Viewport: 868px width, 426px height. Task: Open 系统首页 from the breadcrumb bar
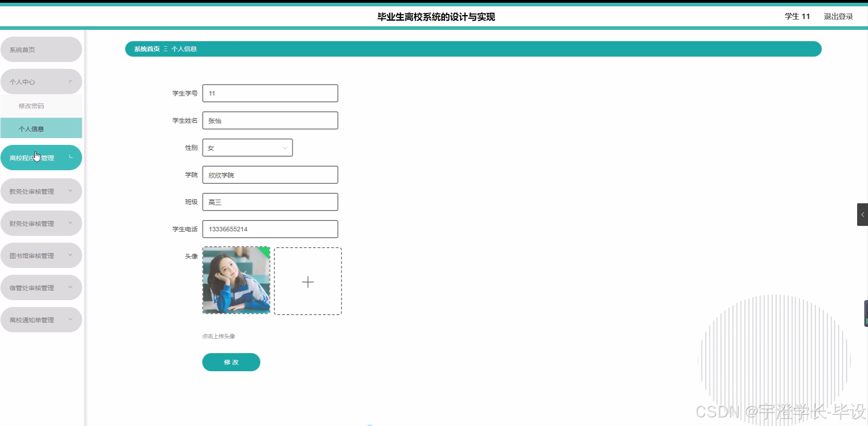tap(147, 48)
